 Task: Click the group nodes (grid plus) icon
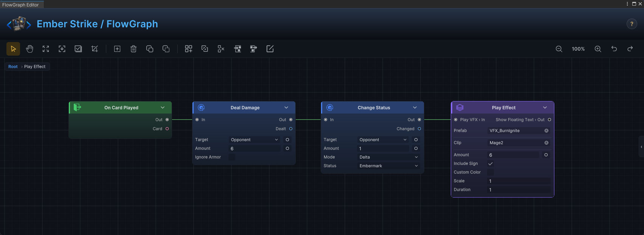pyautogui.click(x=188, y=49)
